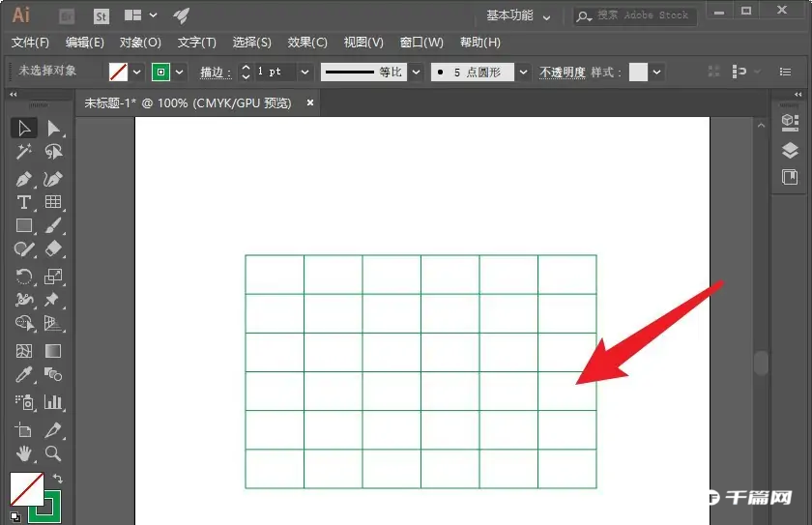
Task: Reset default fill and stroke
Action: click(15, 516)
